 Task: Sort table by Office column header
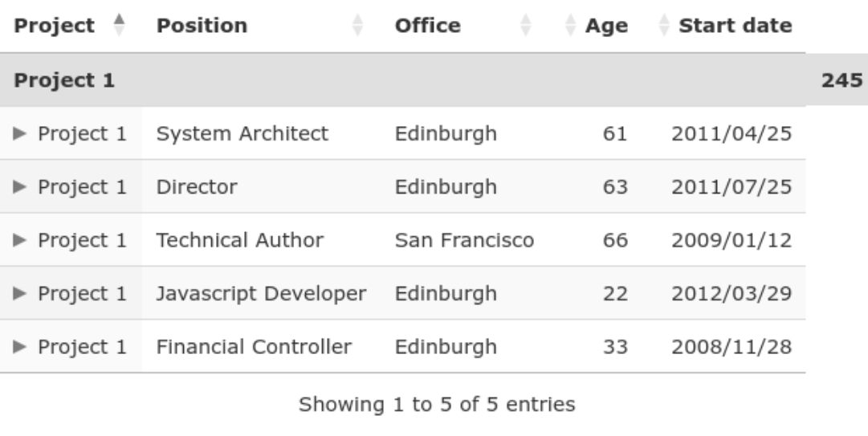427,26
